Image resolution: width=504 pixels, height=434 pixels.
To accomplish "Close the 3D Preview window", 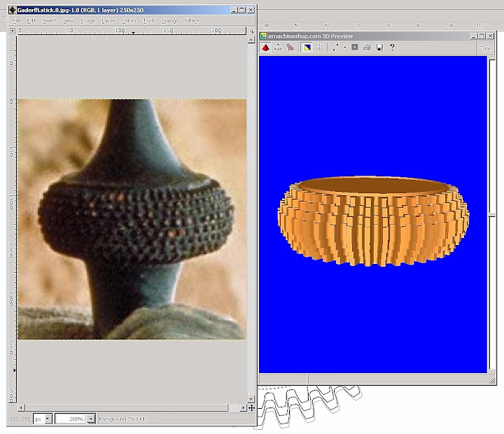I will 490,36.
